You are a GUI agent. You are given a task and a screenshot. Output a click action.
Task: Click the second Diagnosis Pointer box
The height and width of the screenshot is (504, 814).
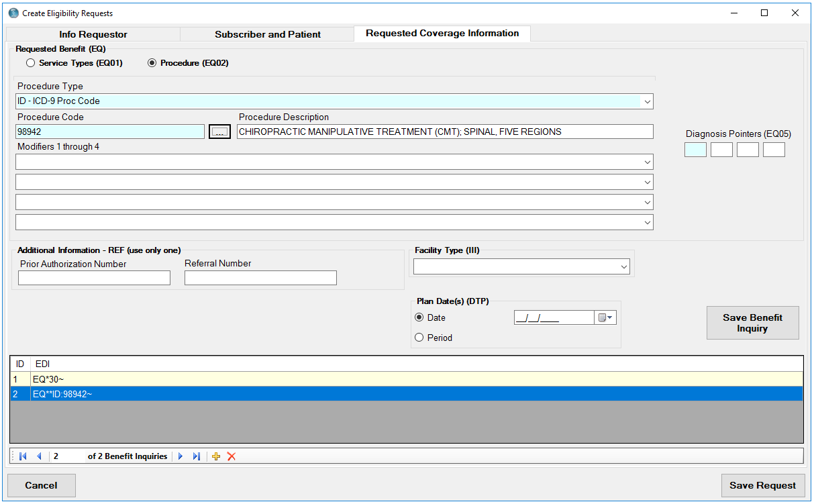click(721, 150)
